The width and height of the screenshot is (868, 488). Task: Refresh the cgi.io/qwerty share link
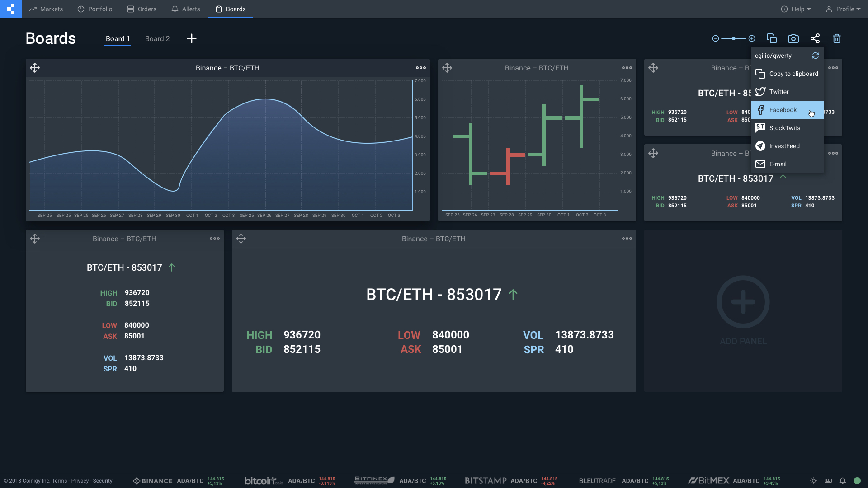point(815,56)
